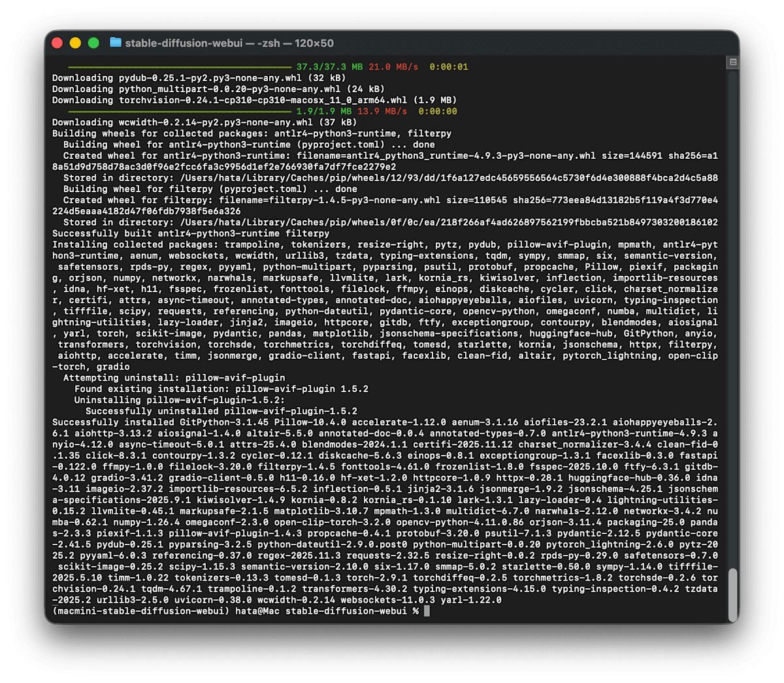
Task: Click the prompt text 'hata@Mac stable-diffusion-webui %'
Action: pyautogui.click(x=327, y=611)
